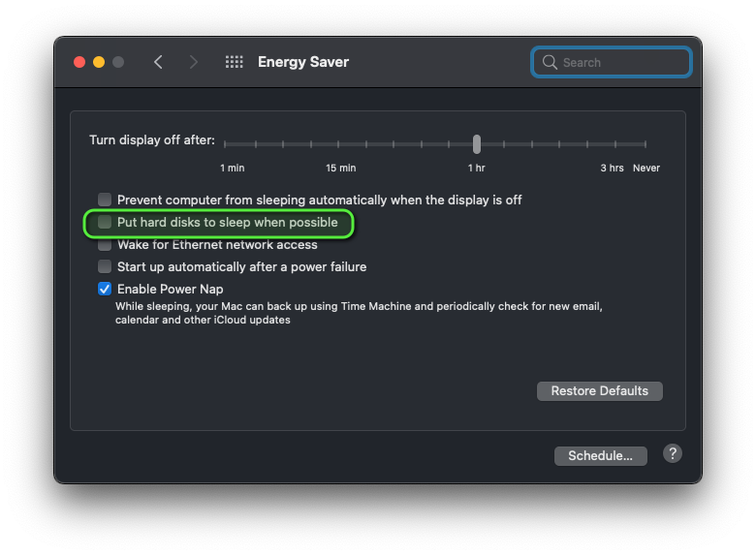756x555 pixels.
Task: Click the 1 hr slider label
Action: tap(476, 169)
